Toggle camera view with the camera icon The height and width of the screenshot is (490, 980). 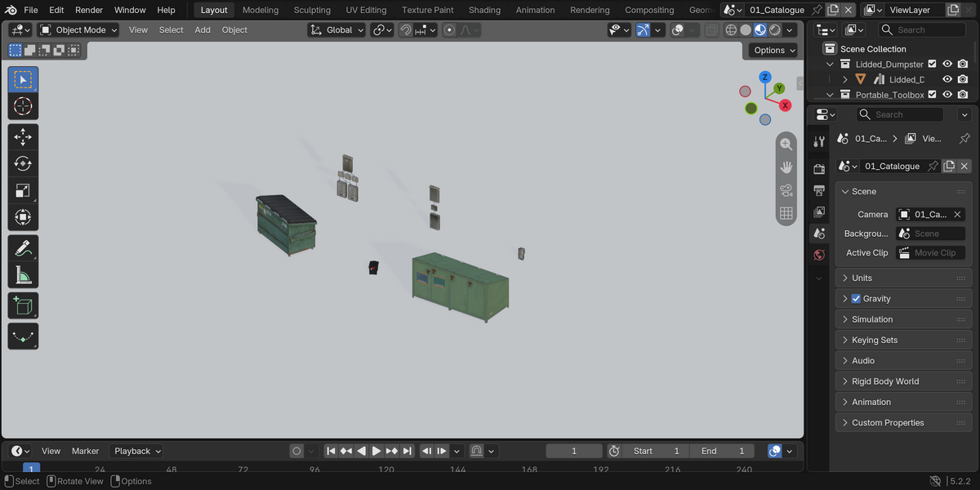786,190
